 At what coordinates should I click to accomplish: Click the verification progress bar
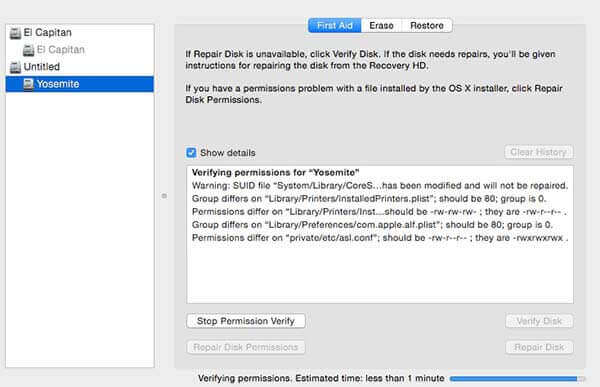point(517,379)
